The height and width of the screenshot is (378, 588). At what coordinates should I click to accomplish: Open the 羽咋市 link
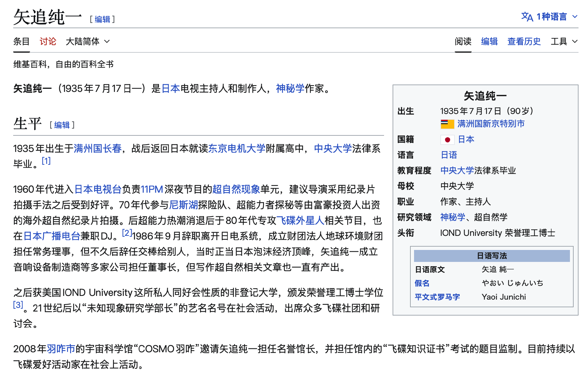point(61,349)
